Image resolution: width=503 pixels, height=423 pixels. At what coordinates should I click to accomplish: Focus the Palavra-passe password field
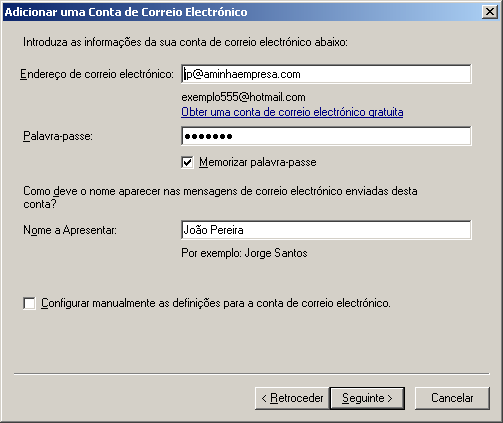point(326,136)
